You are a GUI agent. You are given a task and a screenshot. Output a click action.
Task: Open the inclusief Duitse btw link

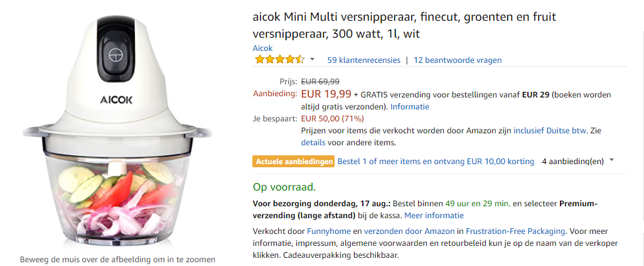point(549,131)
